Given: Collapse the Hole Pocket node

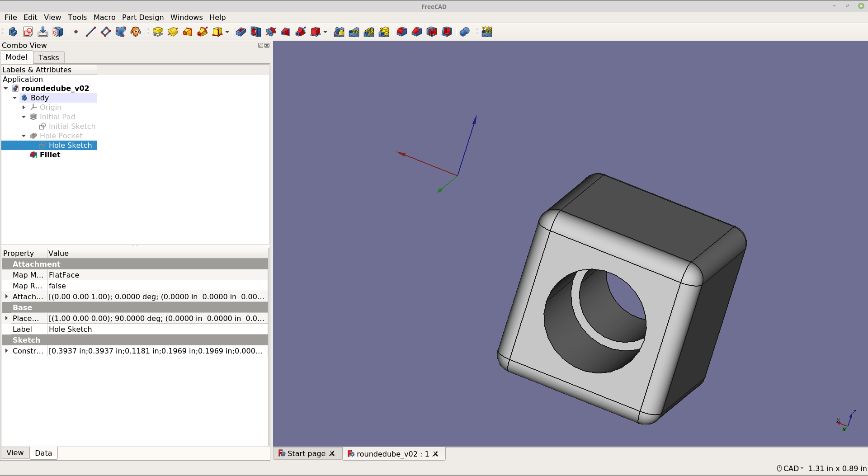Looking at the screenshot, I should (24, 136).
